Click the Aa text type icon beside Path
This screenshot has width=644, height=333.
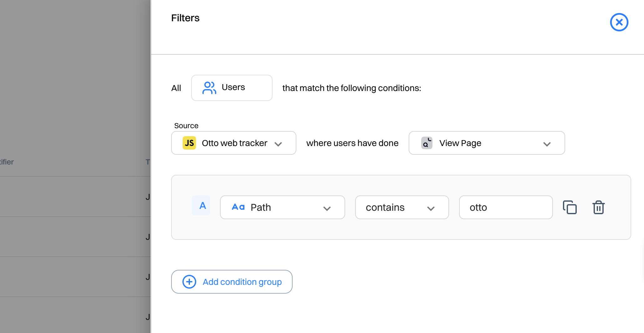(x=238, y=207)
